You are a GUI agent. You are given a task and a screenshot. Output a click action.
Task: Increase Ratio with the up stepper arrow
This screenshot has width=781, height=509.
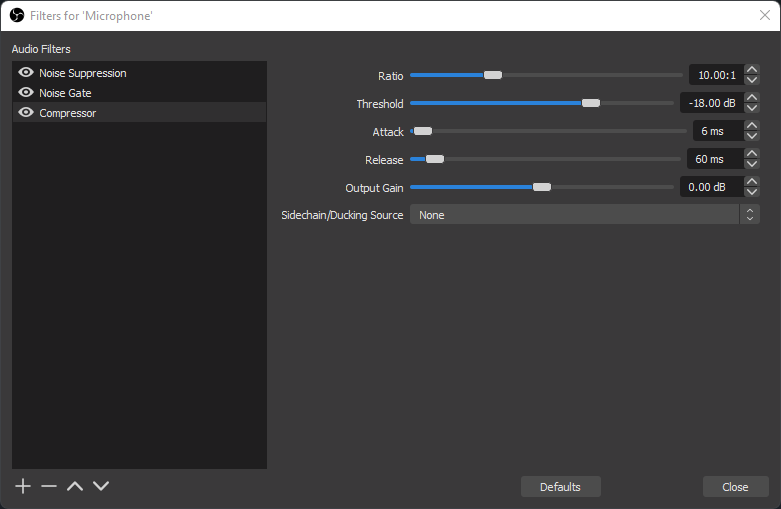point(752,70)
